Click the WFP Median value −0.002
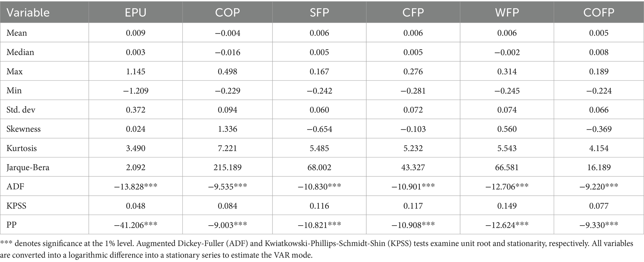This screenshot has width=644, height=262. click(507, 52)
